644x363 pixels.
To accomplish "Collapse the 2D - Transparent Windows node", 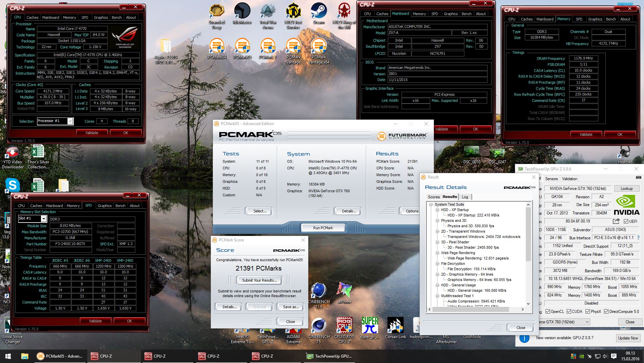I will (438, 231).
